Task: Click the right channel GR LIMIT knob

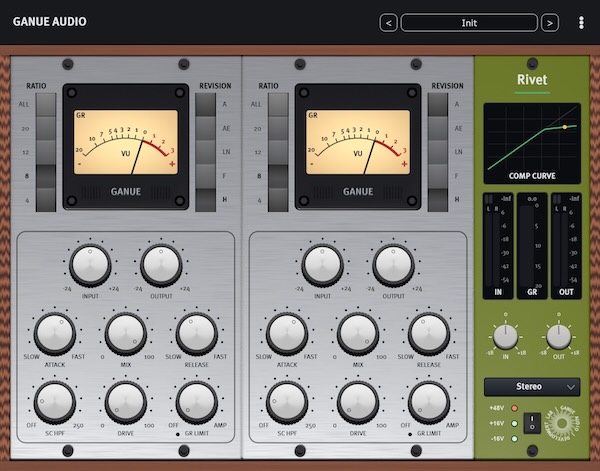Action: click(429, 403)
